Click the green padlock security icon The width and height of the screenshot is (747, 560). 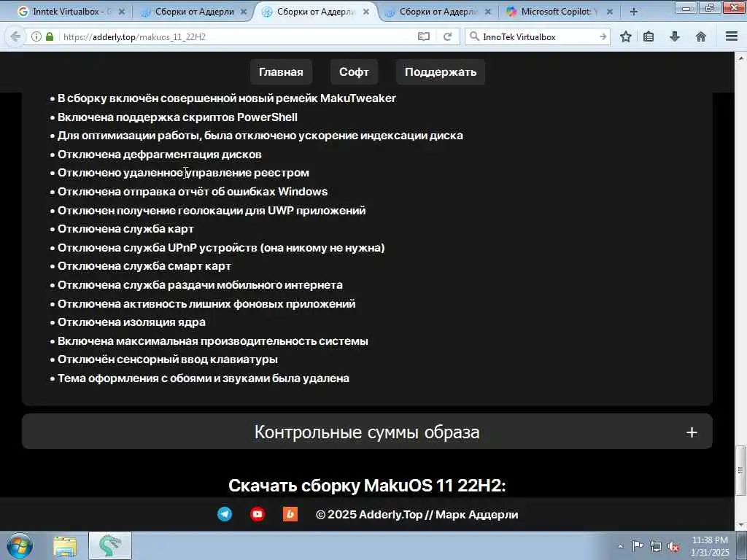[x=50, y=36]
